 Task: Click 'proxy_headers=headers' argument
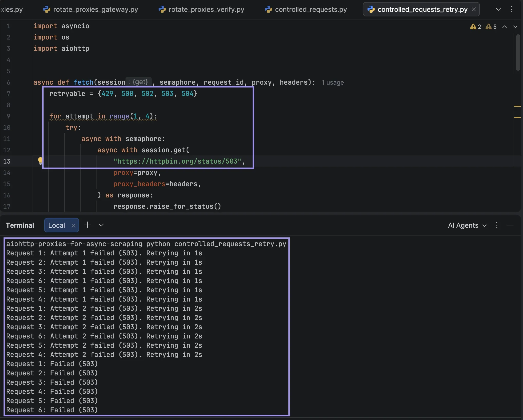(155, 184)
